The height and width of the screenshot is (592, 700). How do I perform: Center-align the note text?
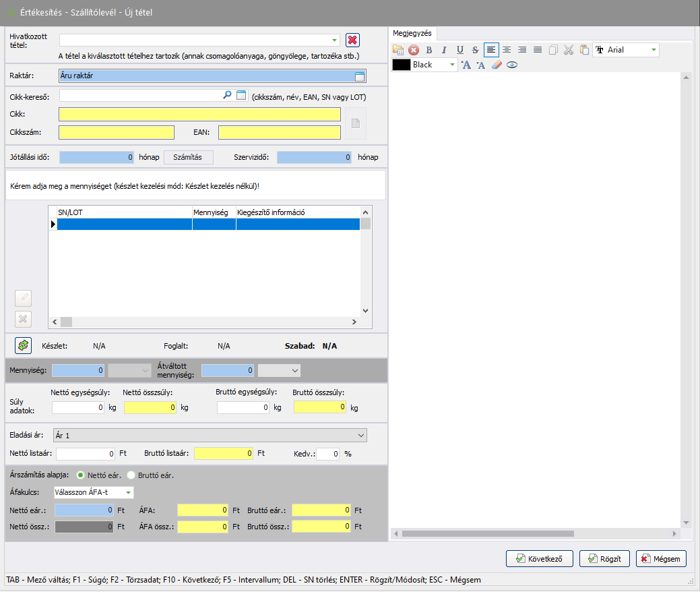(x=507, y=50)
